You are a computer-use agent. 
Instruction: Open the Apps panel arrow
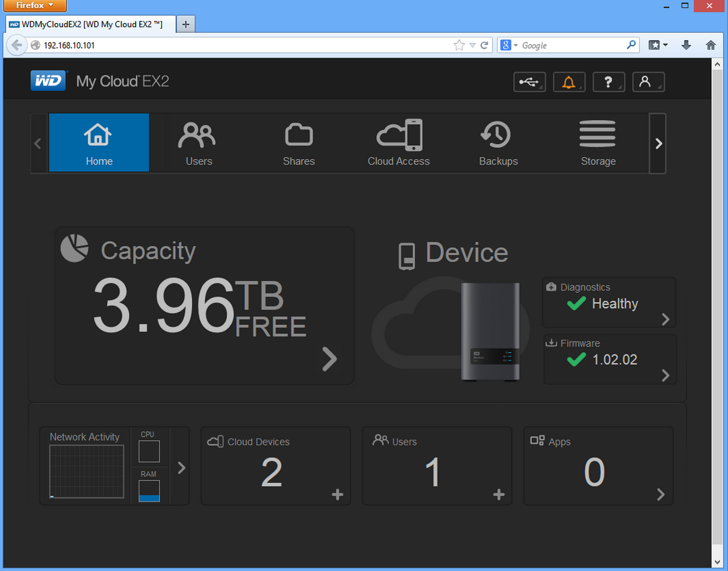click(x=661, y=494)
